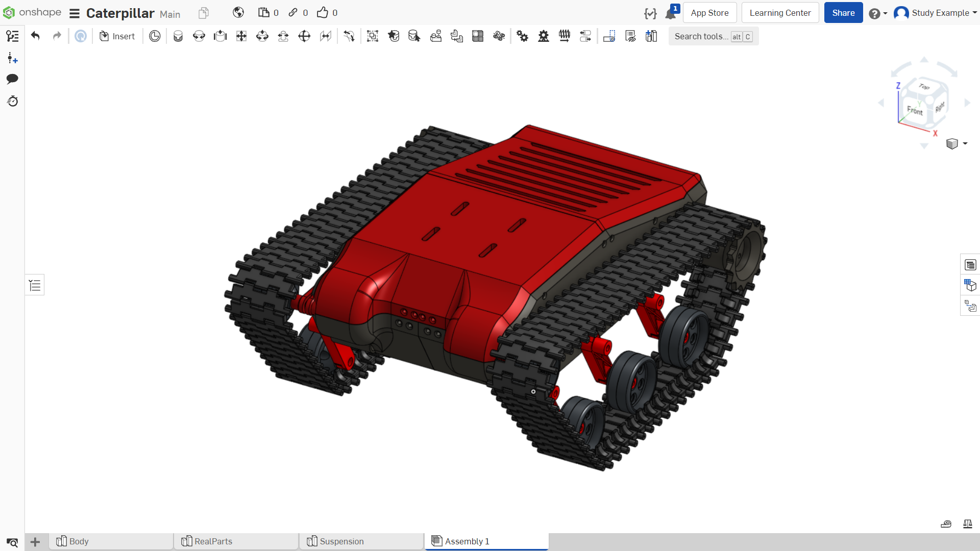
Task: Select the Gear relation tool
Action: tap(523, 36)
